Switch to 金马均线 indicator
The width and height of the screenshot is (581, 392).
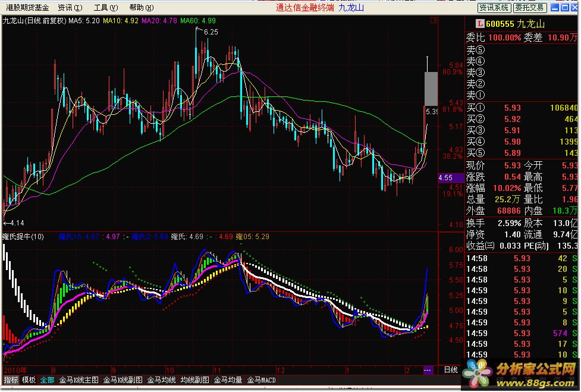tap(162, 380)
